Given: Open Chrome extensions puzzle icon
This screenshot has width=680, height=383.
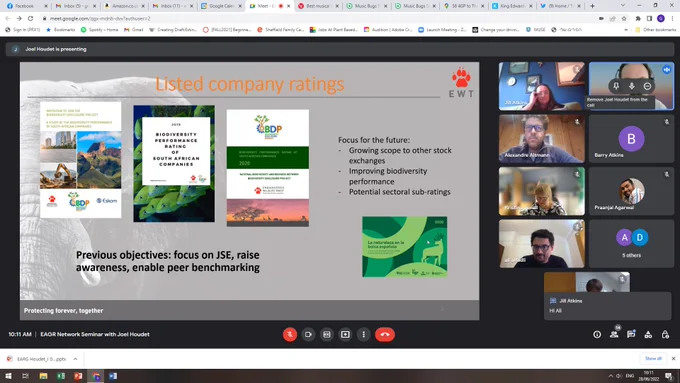Looking at the screenshot, I should (x=638, y=19).
